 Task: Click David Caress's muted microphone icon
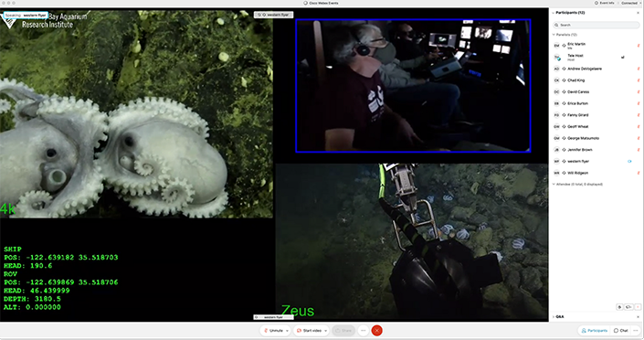[x=639, y=91]
